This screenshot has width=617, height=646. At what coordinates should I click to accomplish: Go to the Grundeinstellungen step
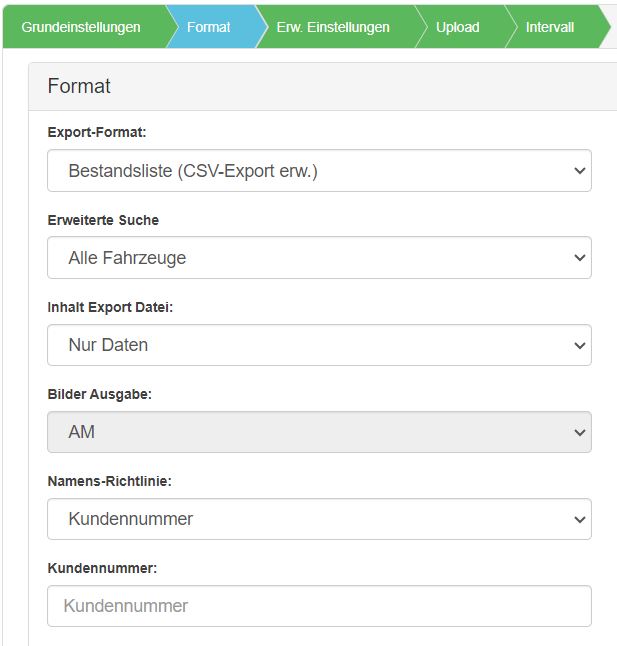[82, 27]
